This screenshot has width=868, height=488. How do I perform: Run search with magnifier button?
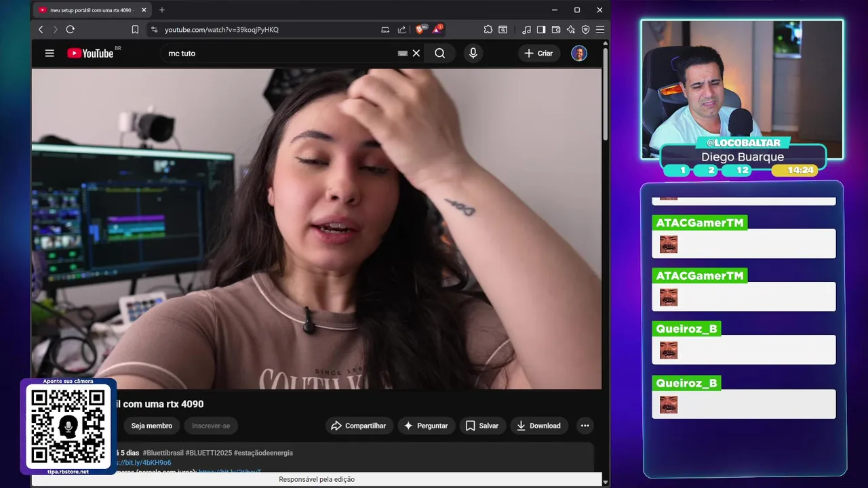[440, 53]
